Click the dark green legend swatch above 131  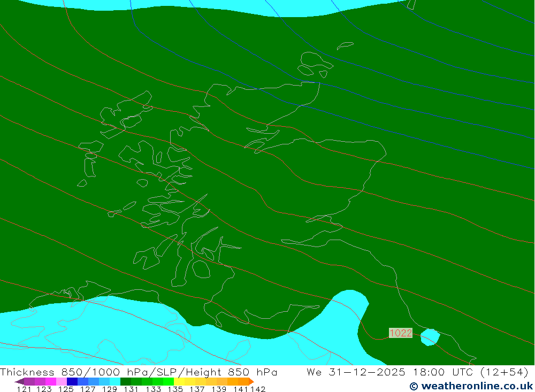(126, 381)
